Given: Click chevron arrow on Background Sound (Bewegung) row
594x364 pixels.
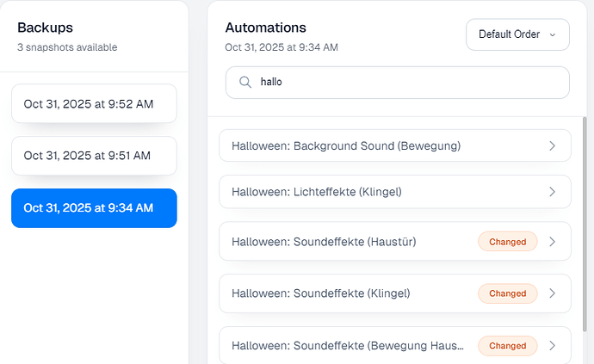Looking at the screenshot, I should point(553,146).
